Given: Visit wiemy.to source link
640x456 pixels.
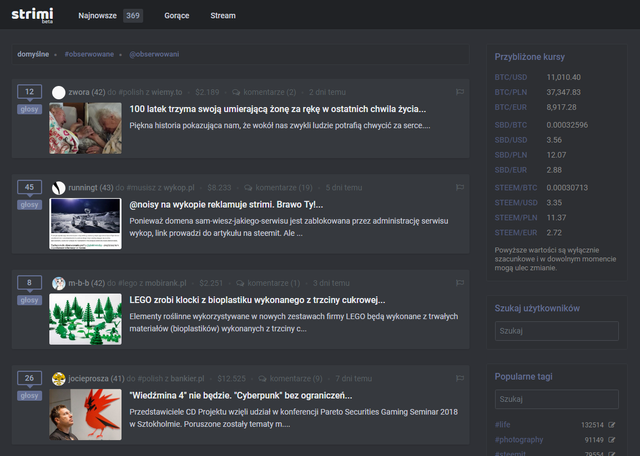Looking at the screenshot, I should point(167,92).
